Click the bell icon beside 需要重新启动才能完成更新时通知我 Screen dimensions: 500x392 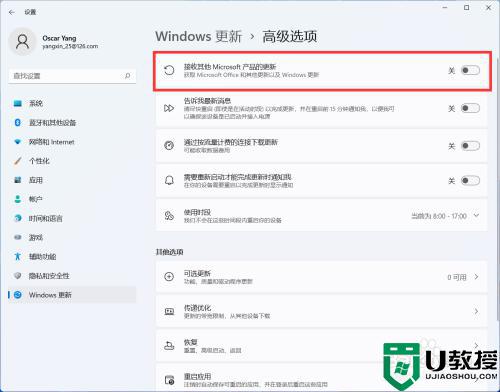point(169,180)
